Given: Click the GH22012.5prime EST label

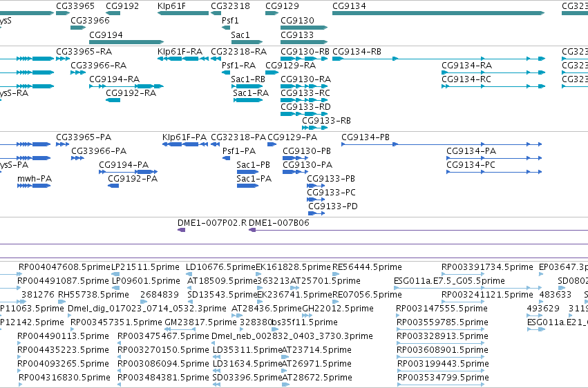Looking at the screenshot, I should [338, 309].
